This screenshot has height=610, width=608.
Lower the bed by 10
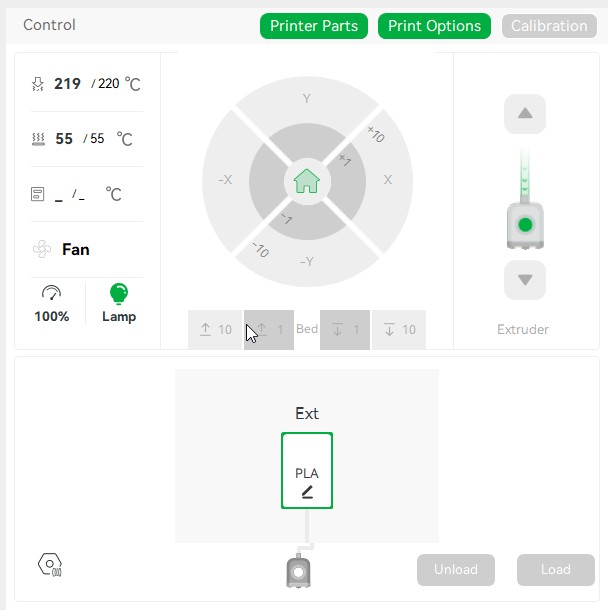[399, 330]
